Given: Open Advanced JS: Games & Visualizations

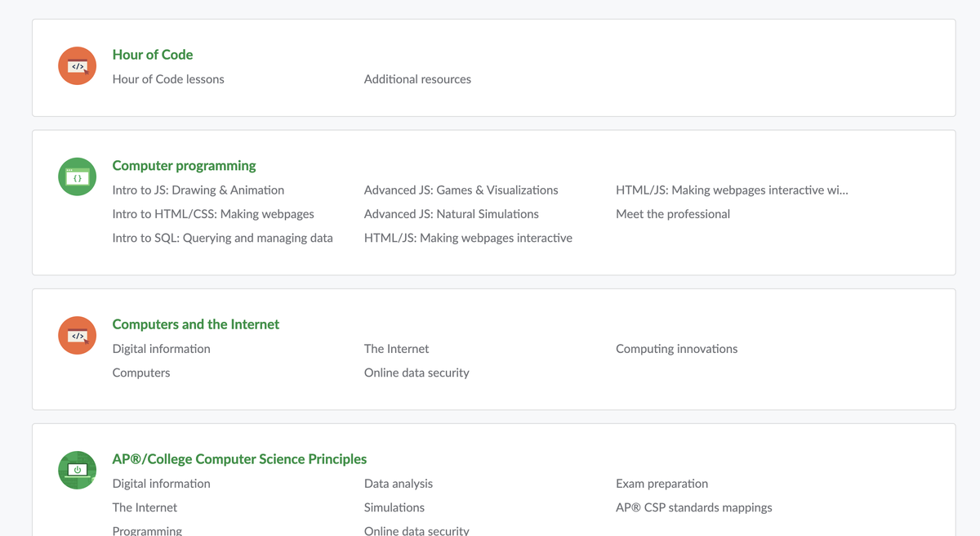Looking at the screenshot, I should pos(461,190).
